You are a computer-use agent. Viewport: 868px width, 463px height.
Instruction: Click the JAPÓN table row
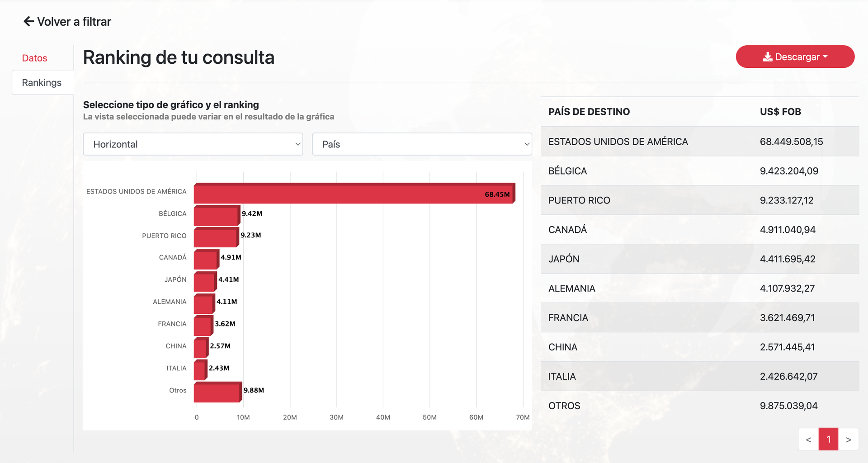(x=700, y=259)
